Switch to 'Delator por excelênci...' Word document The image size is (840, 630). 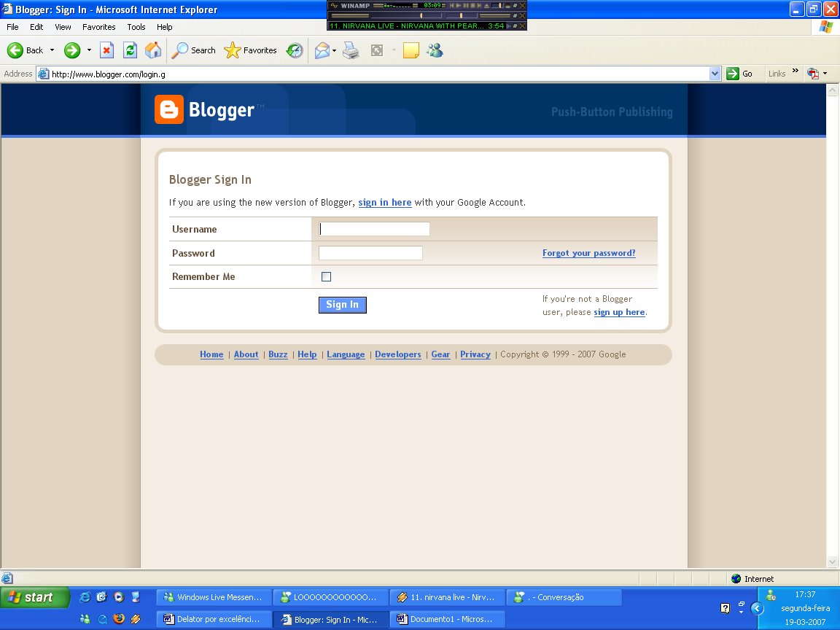pos(214,619)
